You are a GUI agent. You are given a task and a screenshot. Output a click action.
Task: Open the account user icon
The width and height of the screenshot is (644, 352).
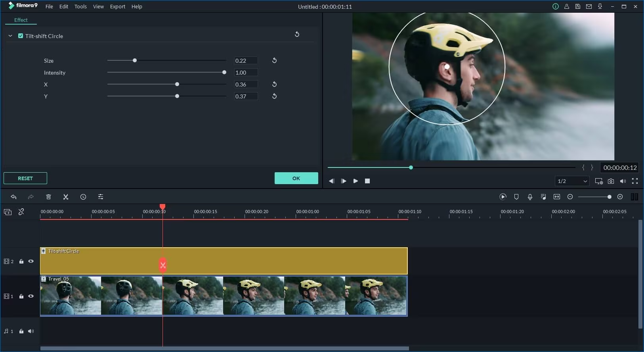point(567,6)
